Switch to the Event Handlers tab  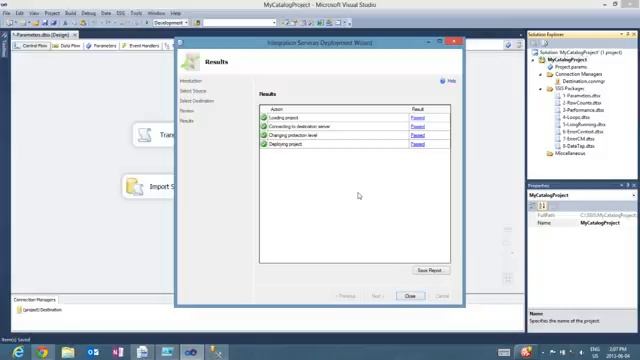click(140, 46)
